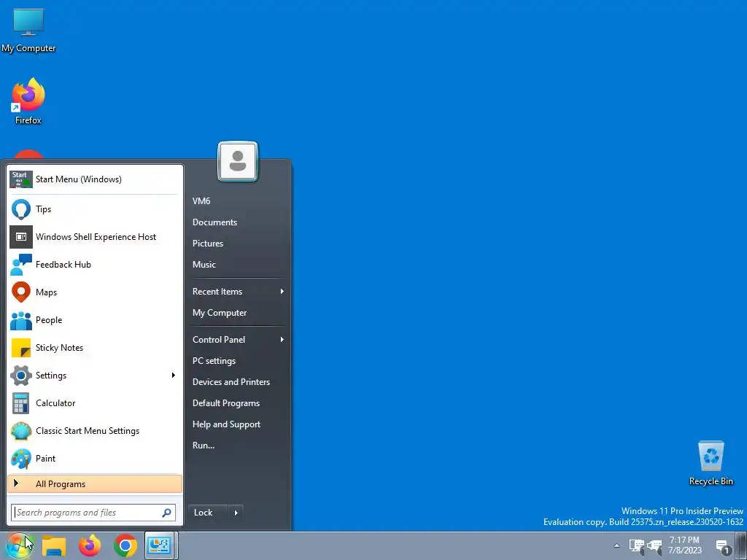Launch the Feedback Hub icon
The width and height of the screenshot is (747, 560).
[21, 264]
